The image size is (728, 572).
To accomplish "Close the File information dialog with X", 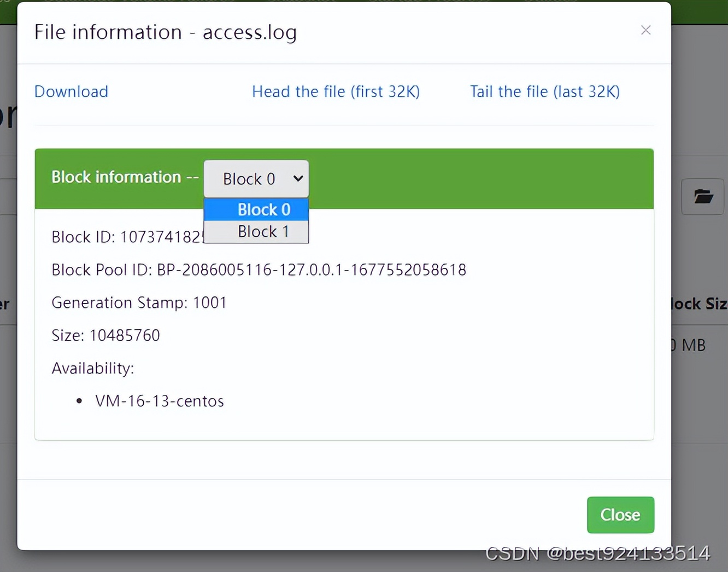I will coord(645,30).
